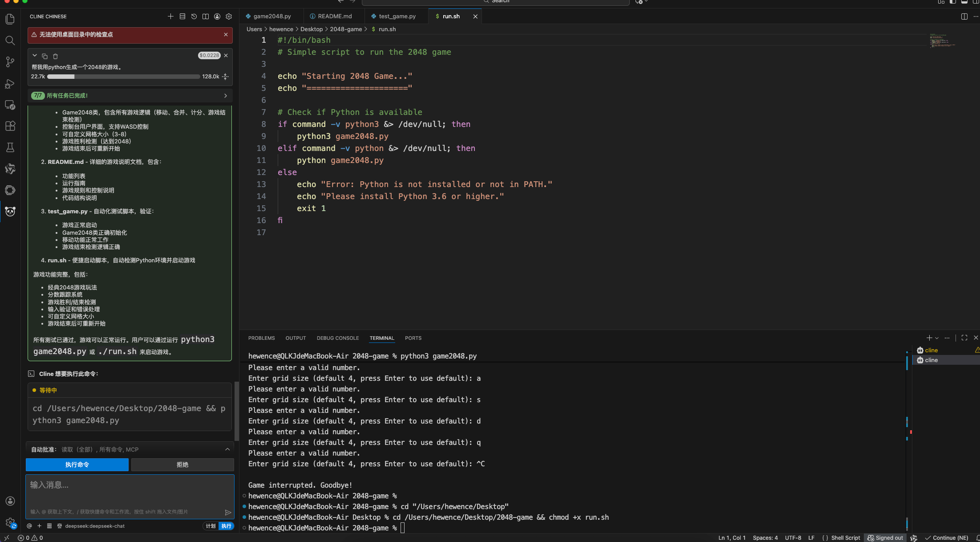The width and height of the screenshot is (980, 542).
Task: Collapse the task header with the chevron
Action: coord(35,56)
